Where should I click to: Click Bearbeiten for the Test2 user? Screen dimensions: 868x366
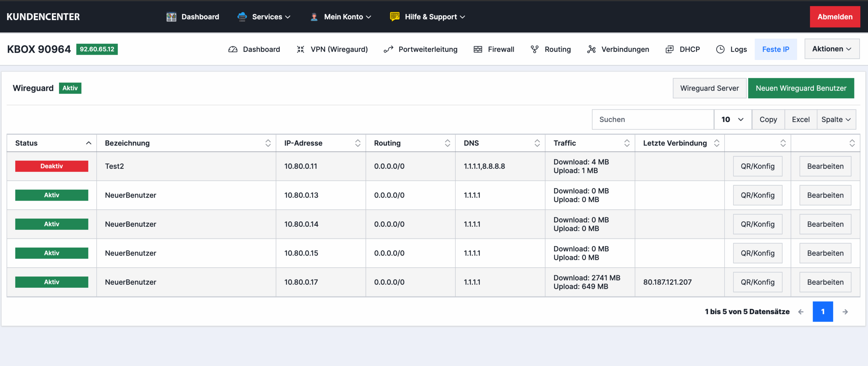coord(825,166)
